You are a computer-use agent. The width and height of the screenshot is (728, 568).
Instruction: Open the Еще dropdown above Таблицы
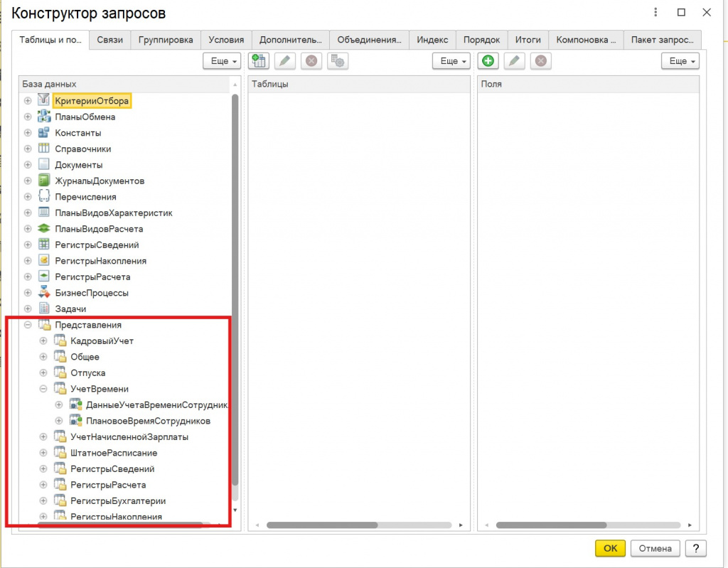[x=451, y=61]
